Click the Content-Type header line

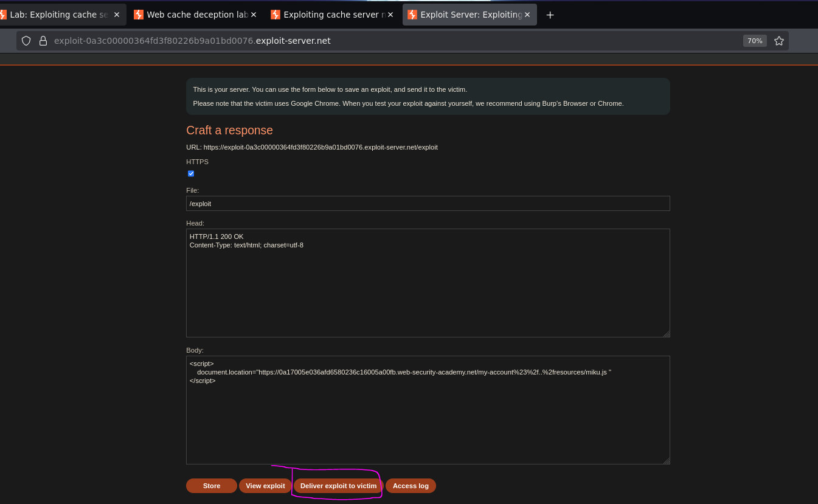point(246,245)
